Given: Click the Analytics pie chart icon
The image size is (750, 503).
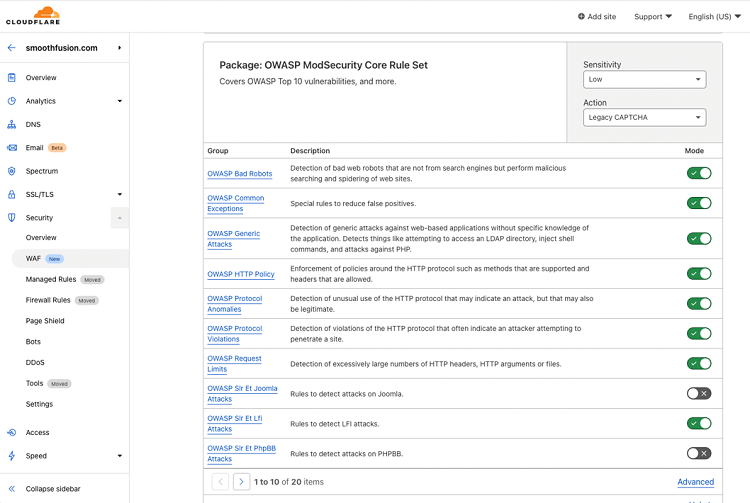Looking at the screenshot, I should tap(11, 101).
